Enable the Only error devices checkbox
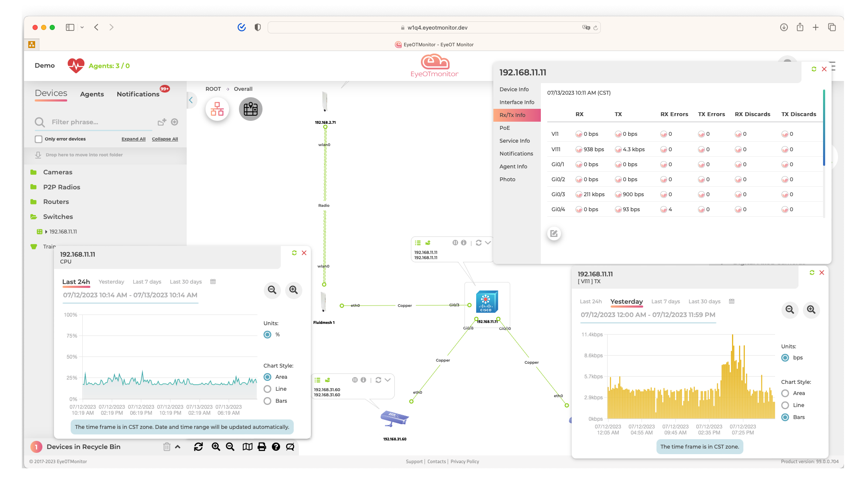 coord(39,139)
